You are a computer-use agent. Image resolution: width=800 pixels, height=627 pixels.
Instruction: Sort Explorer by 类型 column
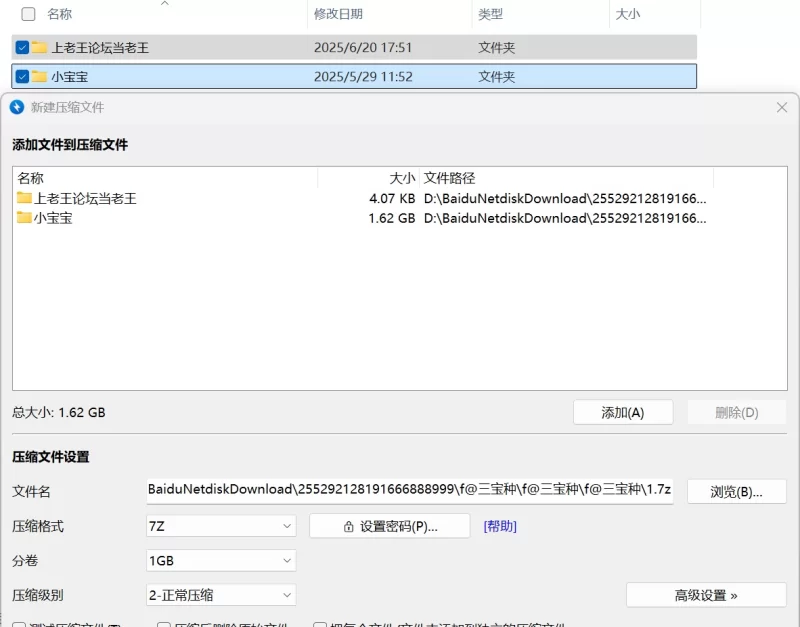click(490, 14)
